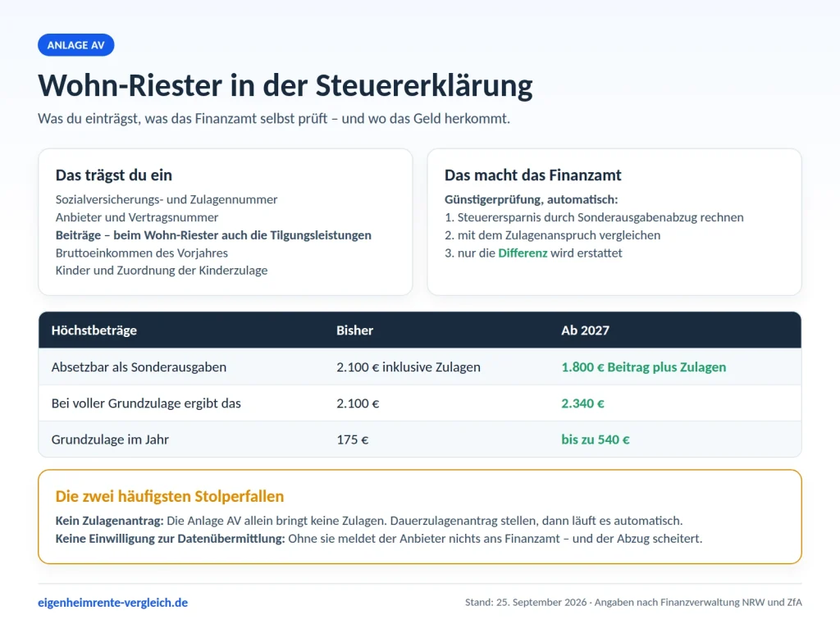The height and width of the screenshot is (633, 840).
Task: Select the "Absetzbar als Sonderausgaben" row label
Action: click(x=139, y=367)
